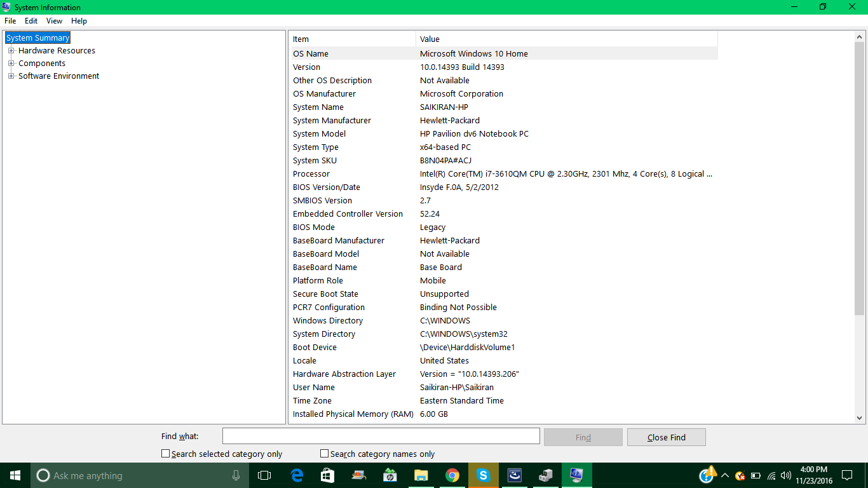Open the taskbar clock and date
This screenshot has height=488, width=868.
813,475
